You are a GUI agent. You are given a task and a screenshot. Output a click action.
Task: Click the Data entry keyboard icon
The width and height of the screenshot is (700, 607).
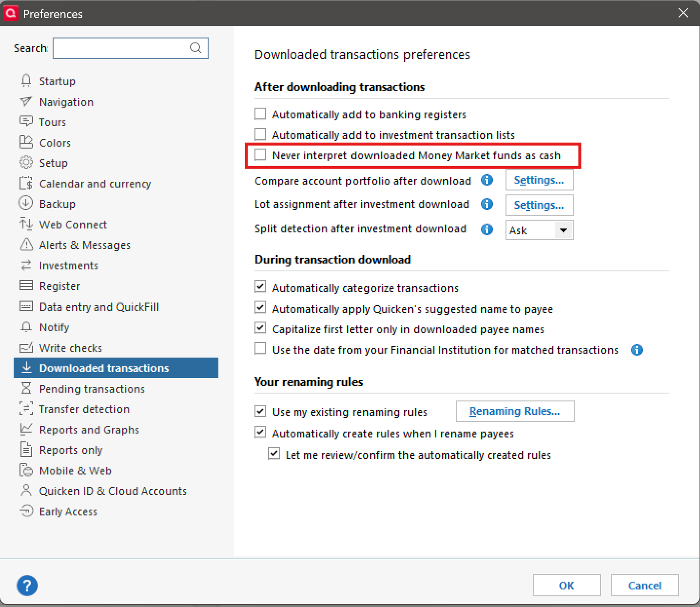(26, 306)
